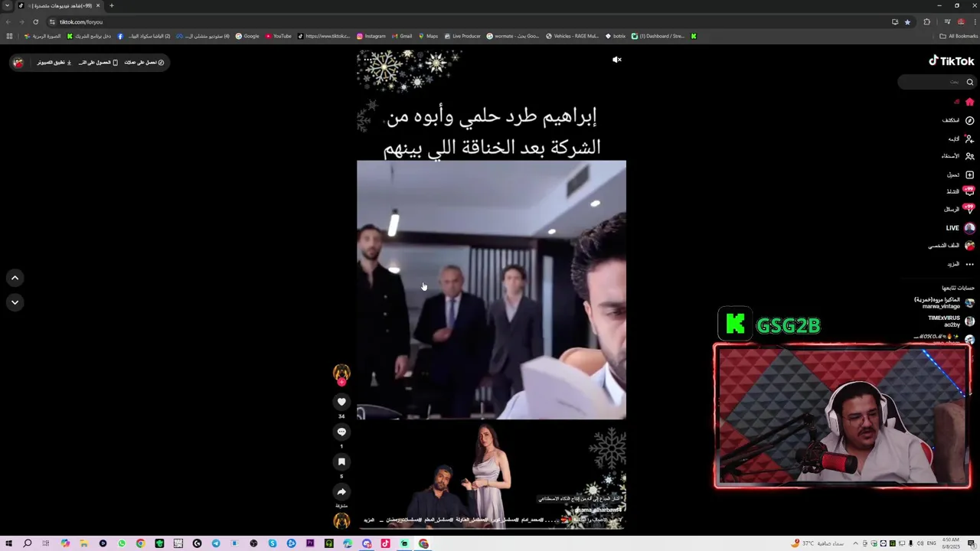Image resolution: width=980 pixels, height=551 pixels.
Task: Click the magnifier search icon in TikTok sidebar
Action: 969,82
